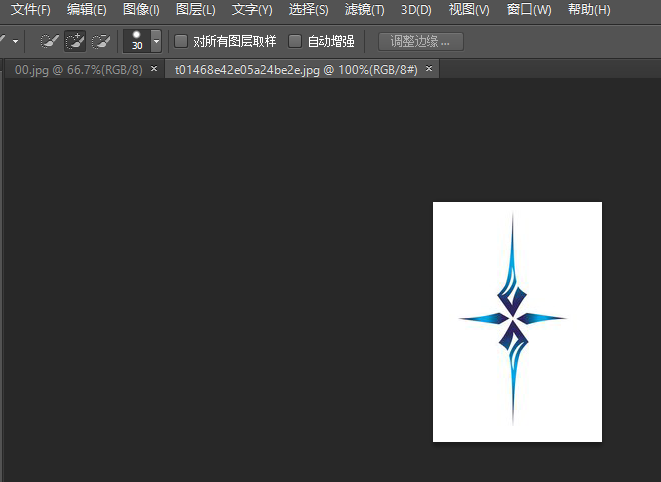Close the 00.jpg document tab
The height and width of the screenshot is (482, 661).
point(154,68)
